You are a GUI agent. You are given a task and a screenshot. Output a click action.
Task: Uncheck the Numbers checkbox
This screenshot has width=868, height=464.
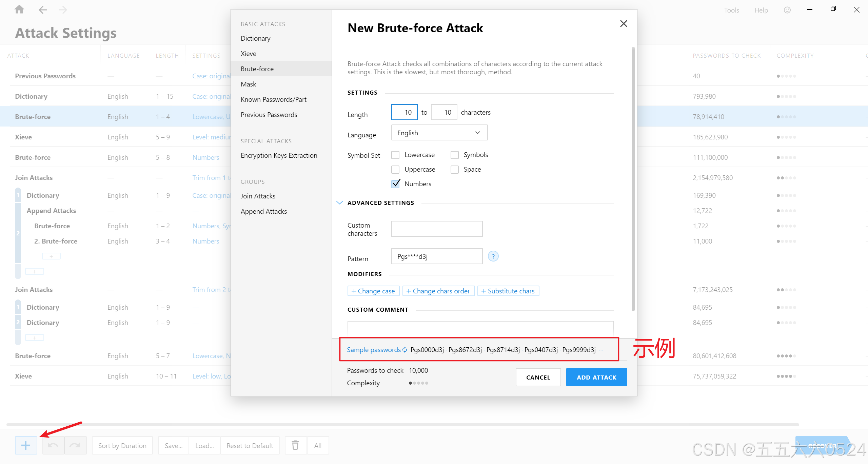[x=395, y=184]
